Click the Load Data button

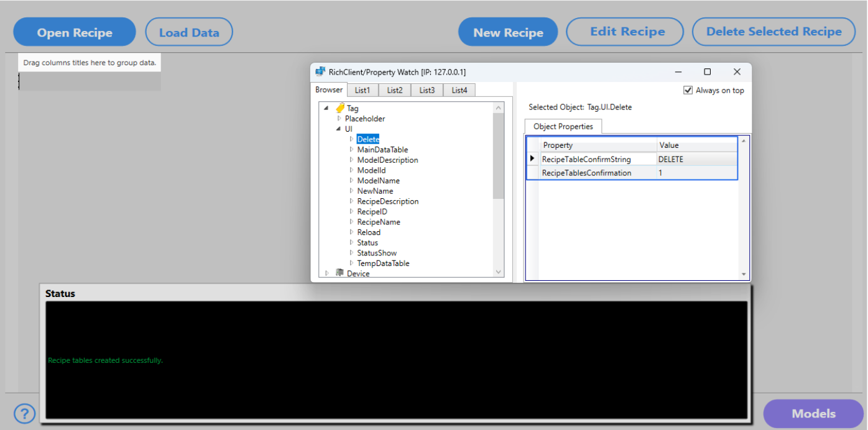tap(189, 33)
